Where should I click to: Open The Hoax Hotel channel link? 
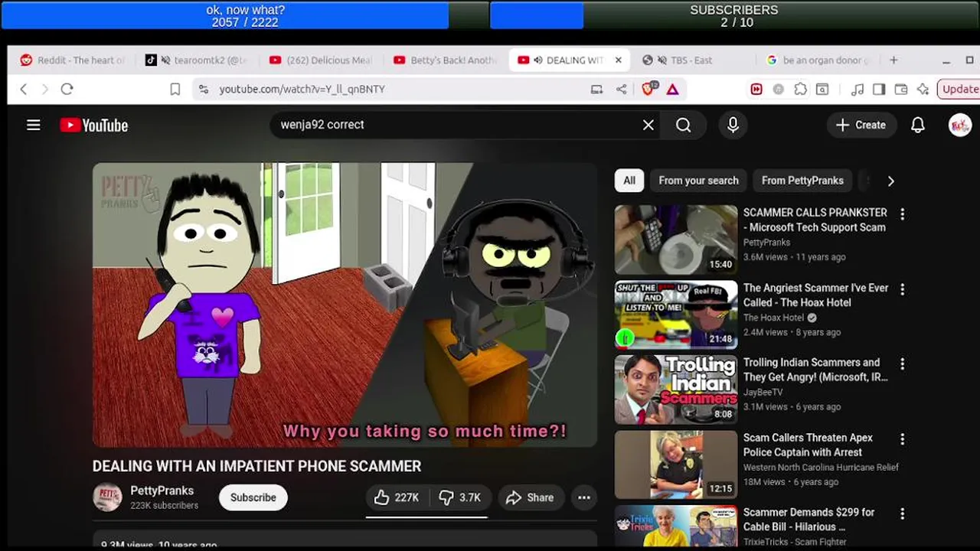773,318
